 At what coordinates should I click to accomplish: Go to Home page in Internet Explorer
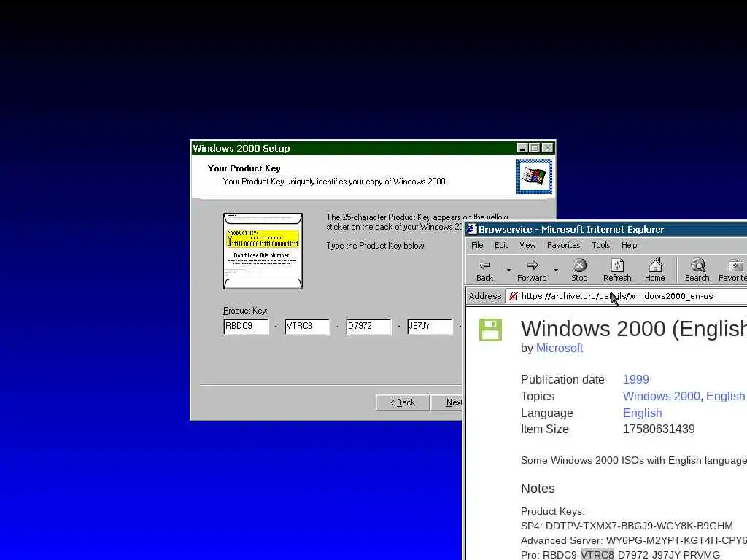point(655,270)
